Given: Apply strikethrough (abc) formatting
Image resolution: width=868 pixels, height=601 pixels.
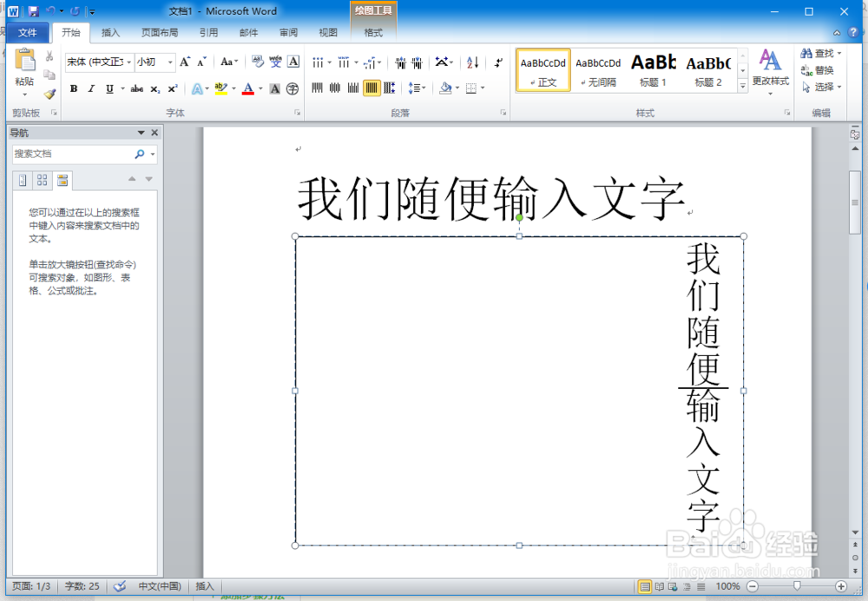Looking at the screenshot, I should point(137,89).
